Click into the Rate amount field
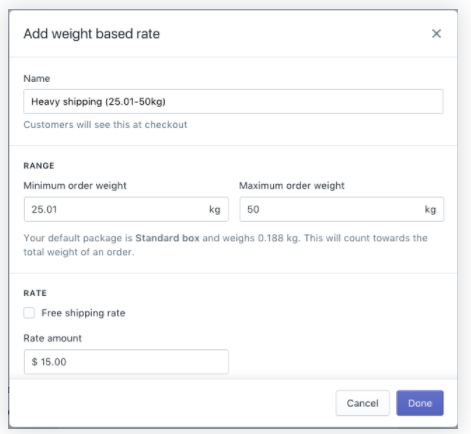 [126, 362]
